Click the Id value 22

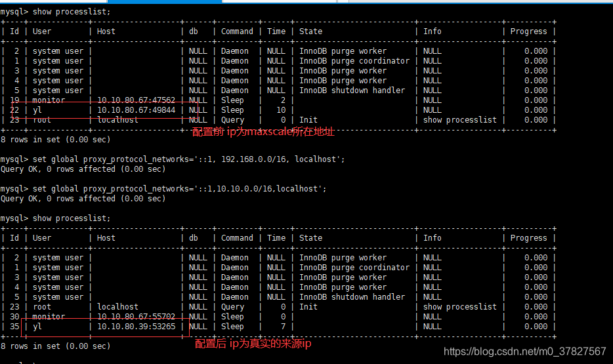coord(14,110)
